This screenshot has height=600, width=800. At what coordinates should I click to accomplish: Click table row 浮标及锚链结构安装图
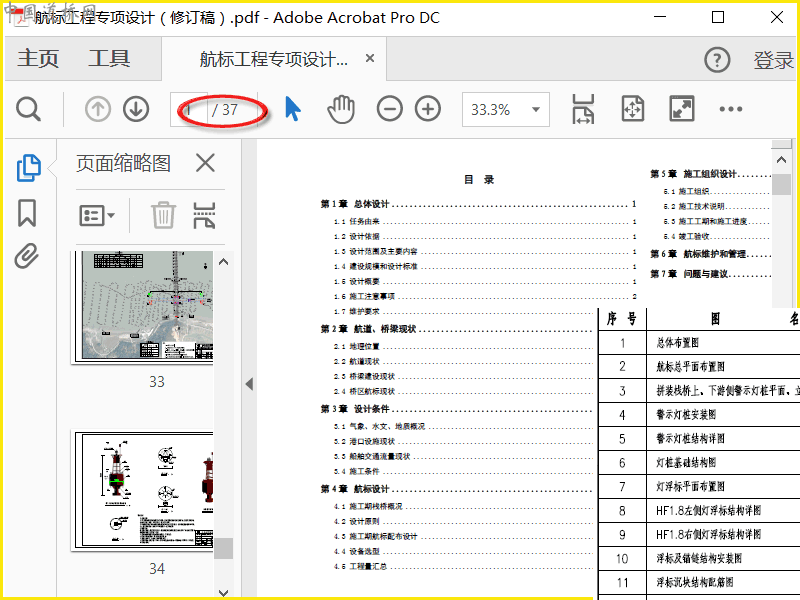coord(699,559)
